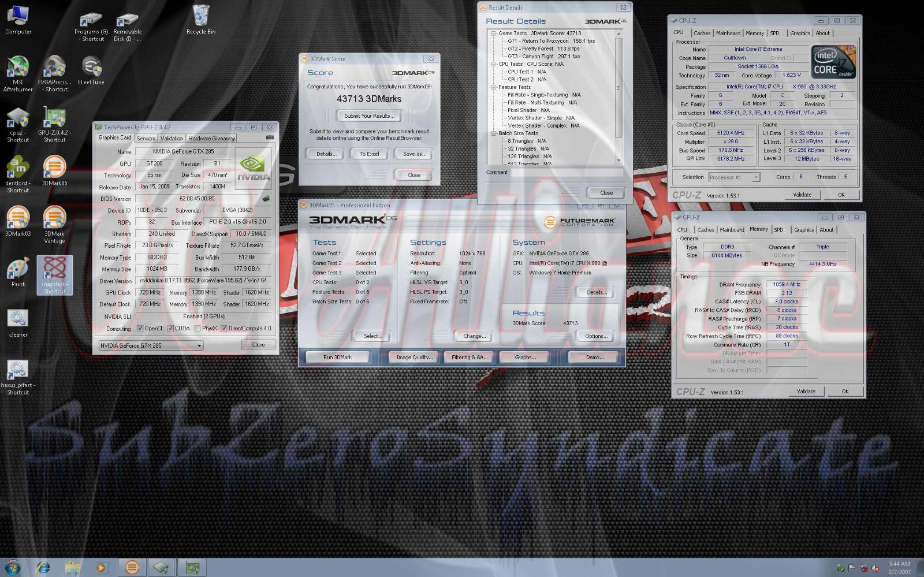
Task: Click the Graphs... button in 3DMark05
Action: (525, 358)
